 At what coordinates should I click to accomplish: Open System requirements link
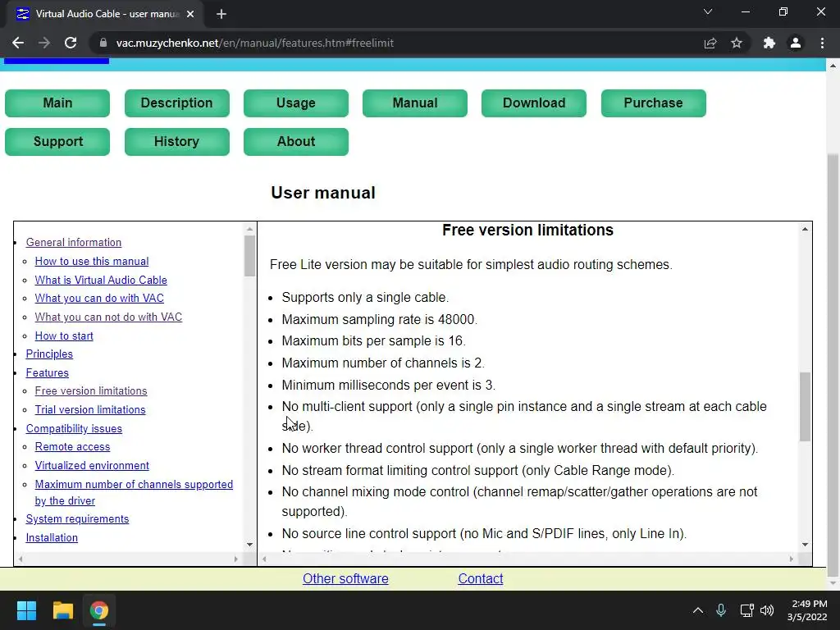[x=77, y=518]
